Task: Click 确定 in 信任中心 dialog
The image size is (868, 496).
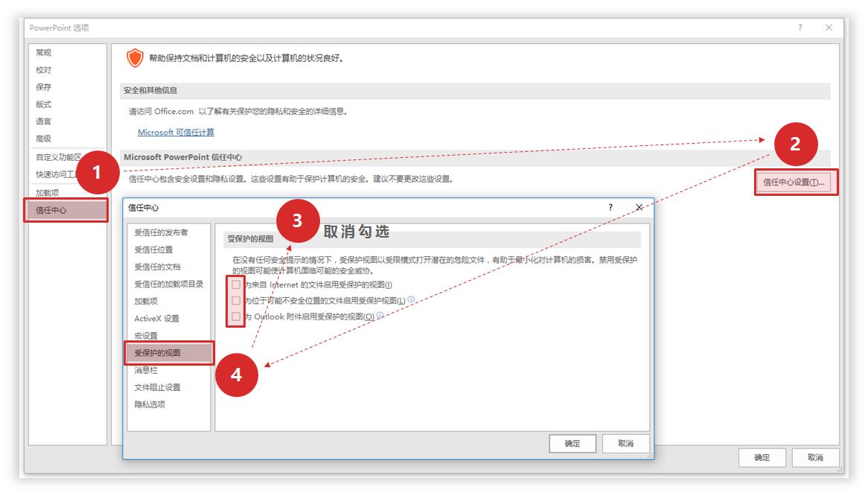Action: click(x=572, y=443)
